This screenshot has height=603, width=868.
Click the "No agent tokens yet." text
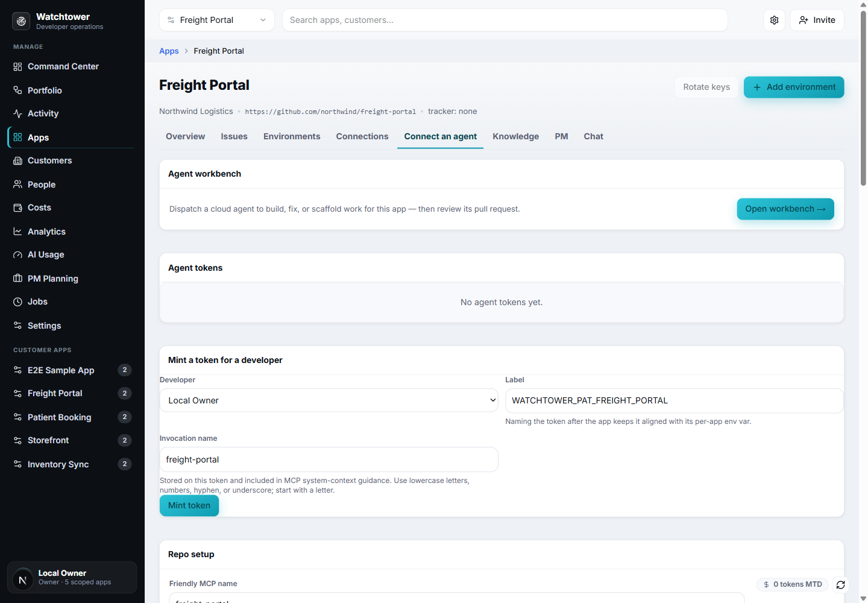(x=502, y=302)
